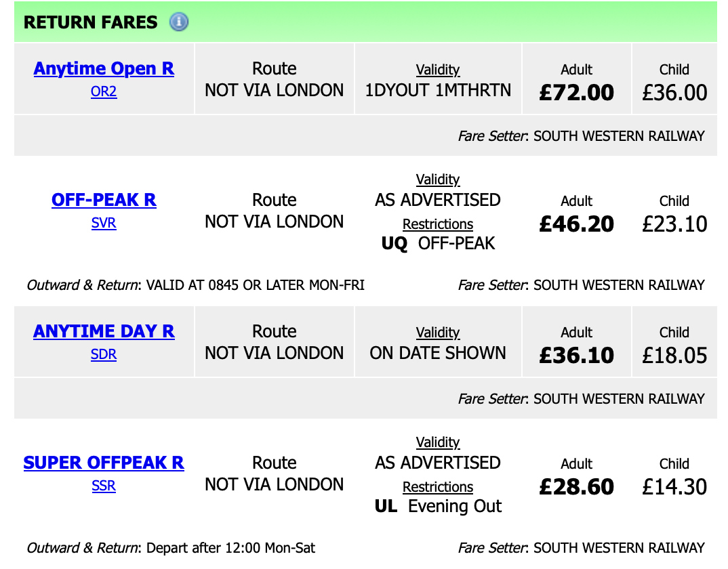This screenshot has height=569, width=728.
Task: Select the £14.30 child fare price
Action: click(674, 486)
